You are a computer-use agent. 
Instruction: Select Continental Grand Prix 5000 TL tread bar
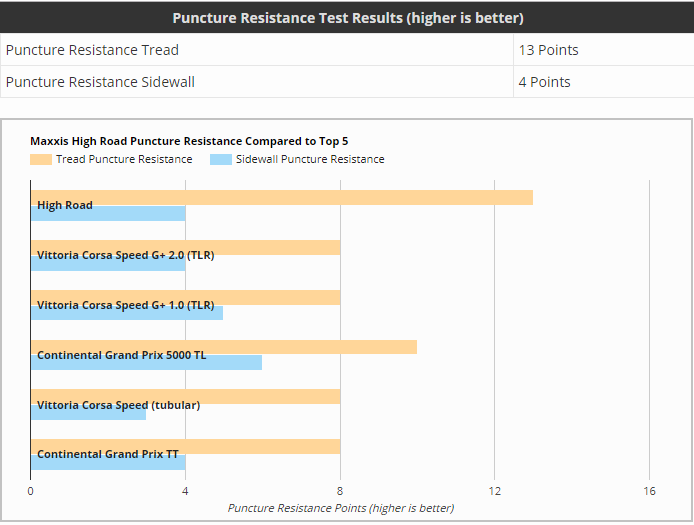tap(224, 347)
